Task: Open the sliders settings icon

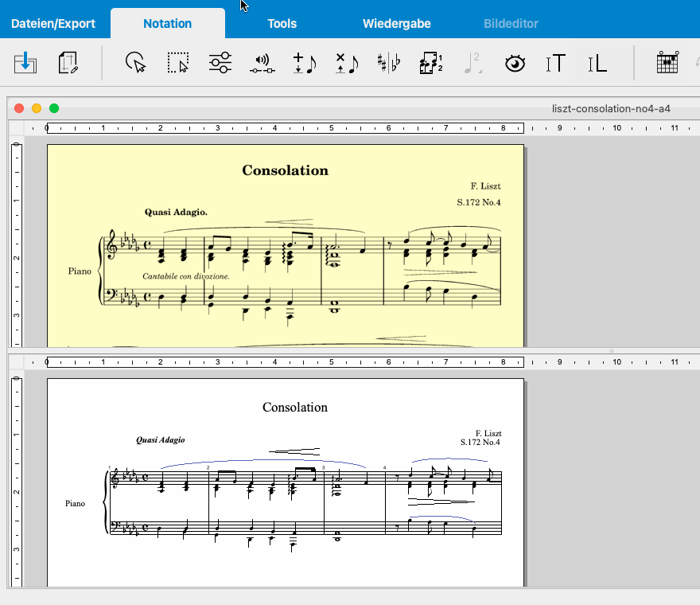Action: pyautogui.click(x=220, y=63)
